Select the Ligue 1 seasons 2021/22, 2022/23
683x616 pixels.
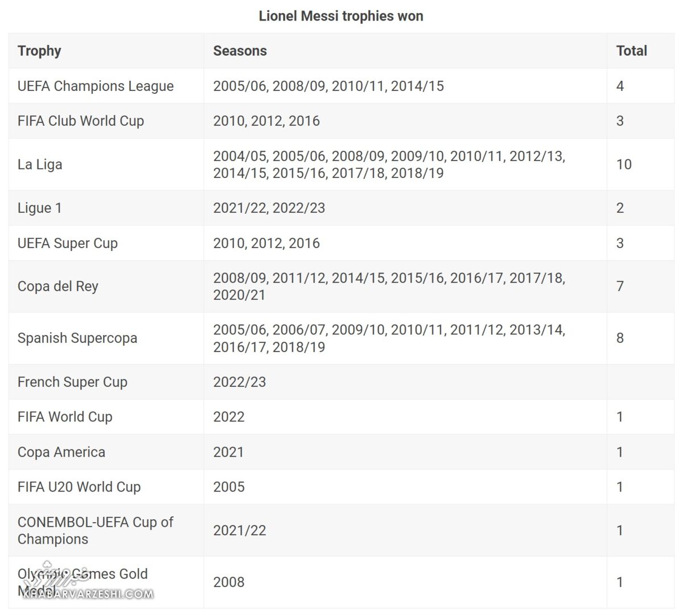(x=269, y=208)
